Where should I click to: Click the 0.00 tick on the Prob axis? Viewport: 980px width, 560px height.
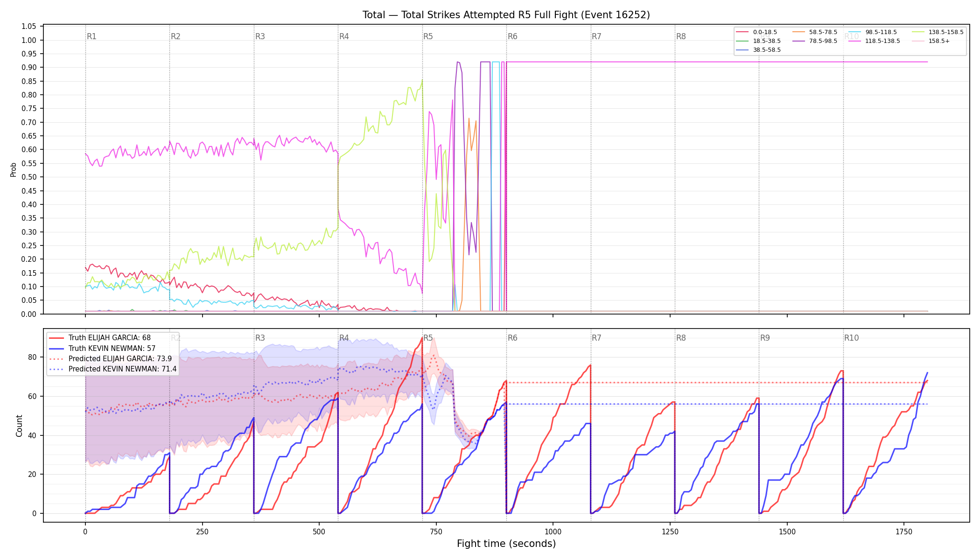coord(29,314)
